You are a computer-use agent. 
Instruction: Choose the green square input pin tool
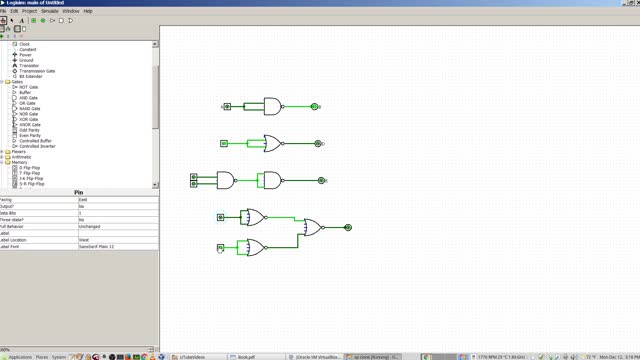(33, 20)
